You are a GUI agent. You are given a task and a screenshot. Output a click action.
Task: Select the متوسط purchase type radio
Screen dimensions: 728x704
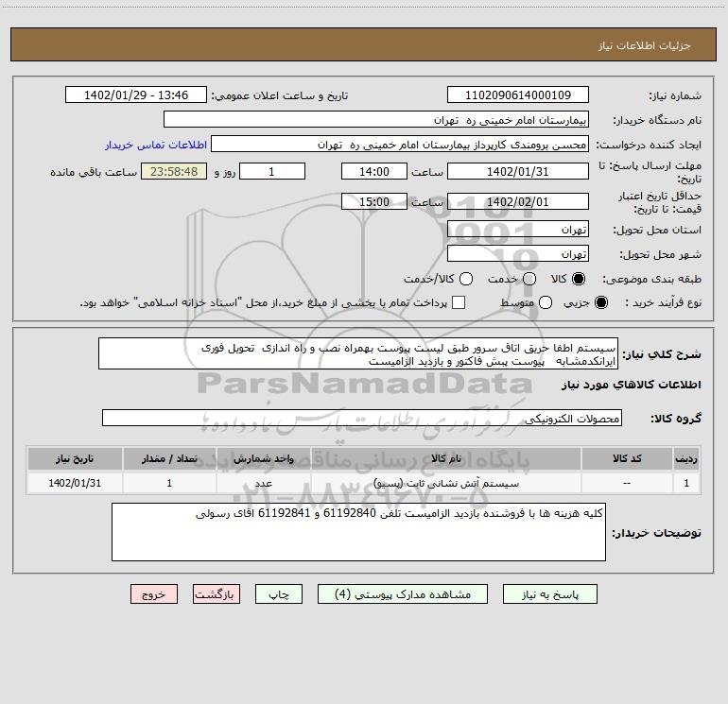click(546, 302)
